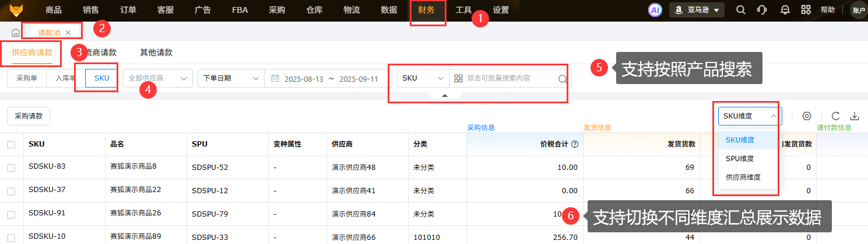Open the SKU search field type dropdown
The image size is (868, 244).
(x=423, y=78)
